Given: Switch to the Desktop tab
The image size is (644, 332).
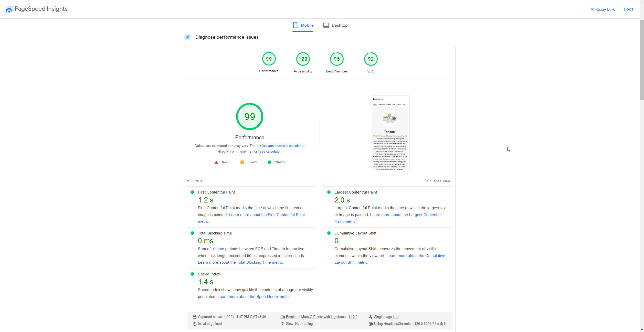Looking at the screenshot, I should point(335,25).
